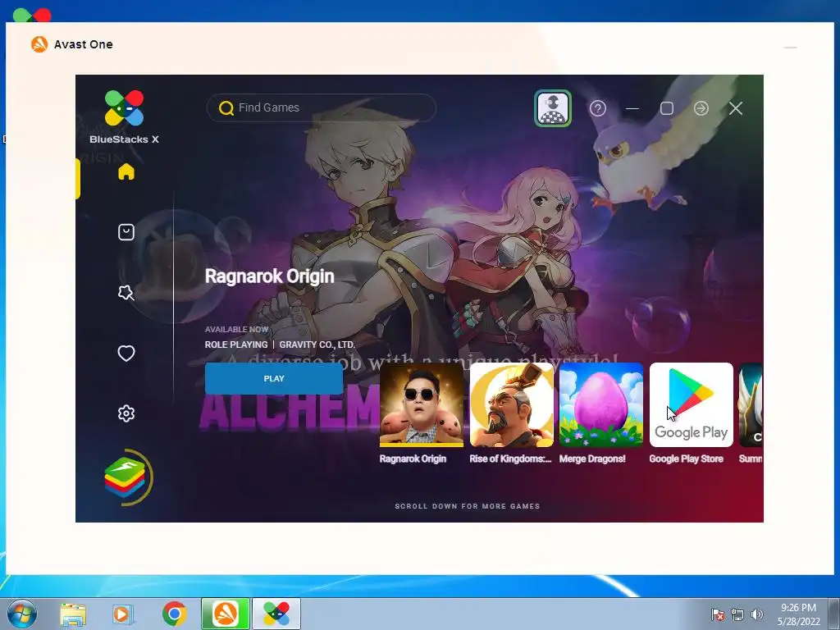Open the favorites heart icon
The width and height of the screenshot is (840, 630).
(x=126, y=353)
